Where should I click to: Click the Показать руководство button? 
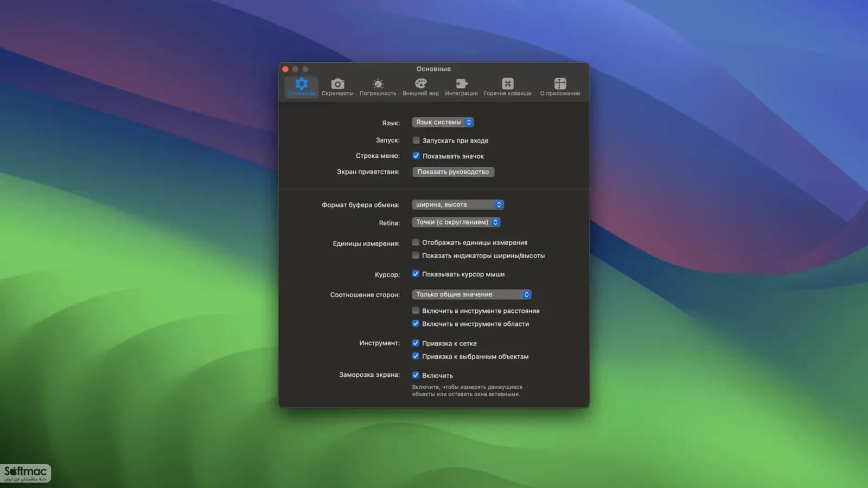pos(453,172)
